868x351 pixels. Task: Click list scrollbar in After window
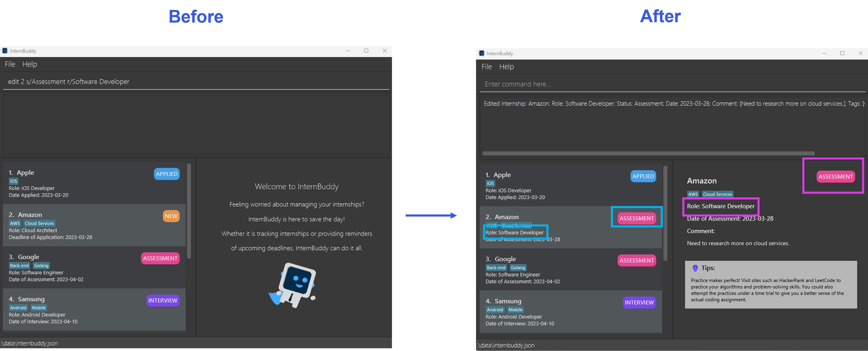(666, 213)
